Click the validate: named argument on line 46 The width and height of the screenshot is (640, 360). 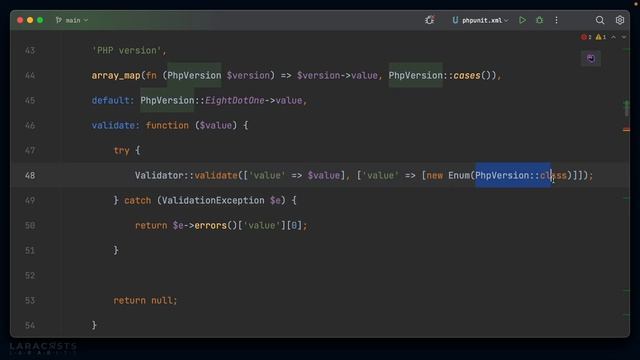click(116, 125)
